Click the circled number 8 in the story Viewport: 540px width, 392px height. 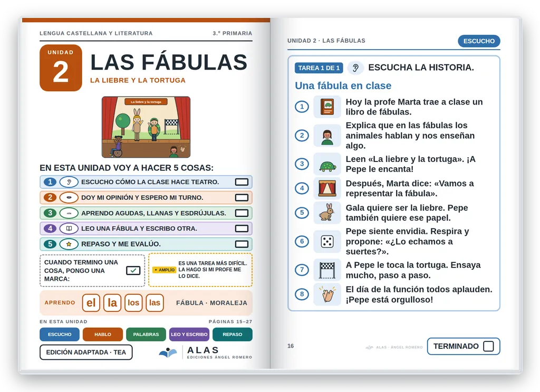pos(302,294)
